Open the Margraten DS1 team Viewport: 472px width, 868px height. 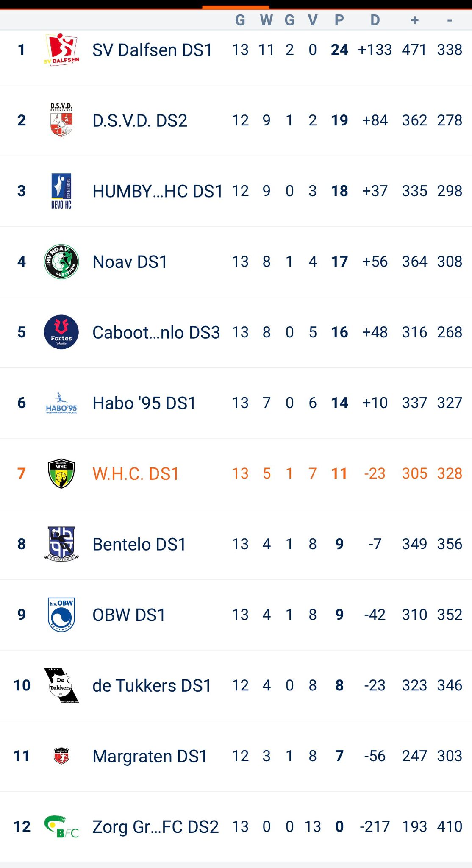(x=150, y=757)
